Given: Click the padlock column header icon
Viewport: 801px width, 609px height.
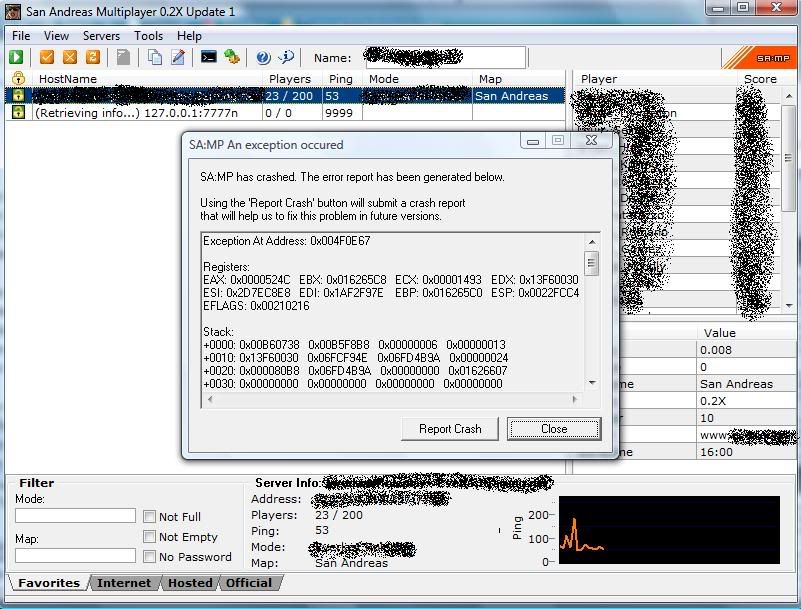Looking at the screenshot, I should coord(18,78).
